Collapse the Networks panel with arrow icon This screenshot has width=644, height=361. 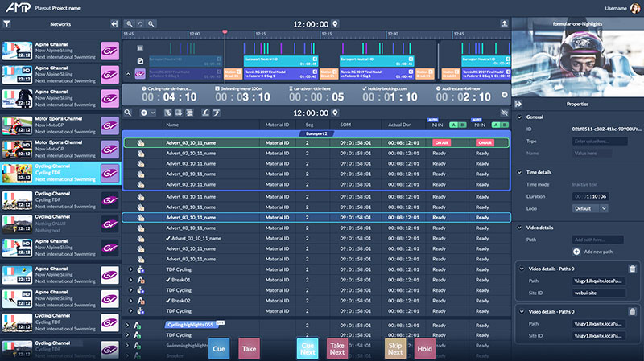(x=115, y=24)
